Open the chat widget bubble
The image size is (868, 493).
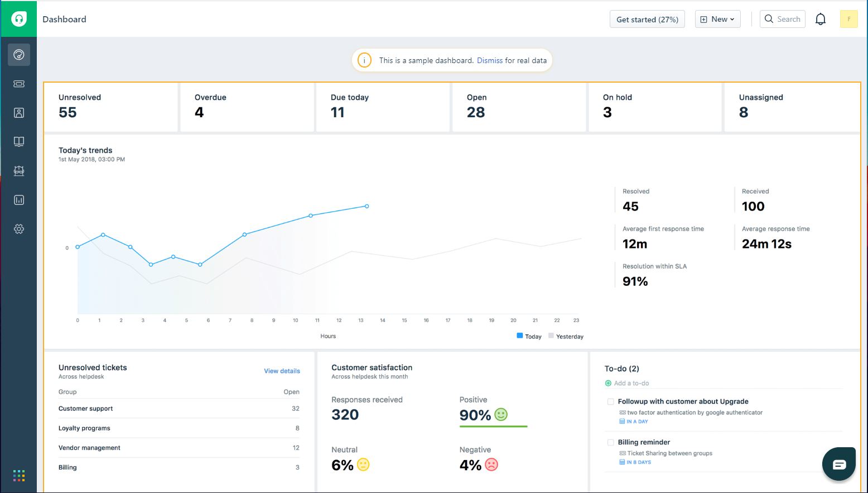coord(838,464)
